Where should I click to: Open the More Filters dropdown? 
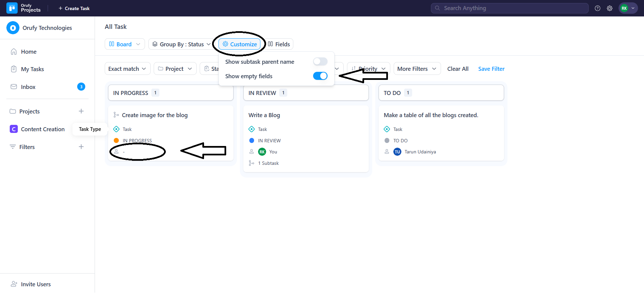416,69
